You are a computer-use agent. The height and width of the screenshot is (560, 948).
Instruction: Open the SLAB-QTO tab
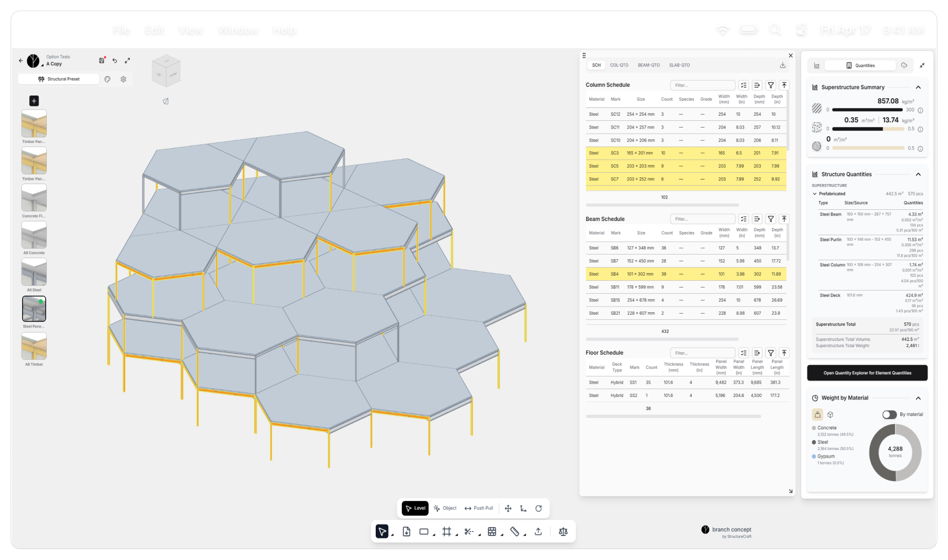tap(679, 65)
